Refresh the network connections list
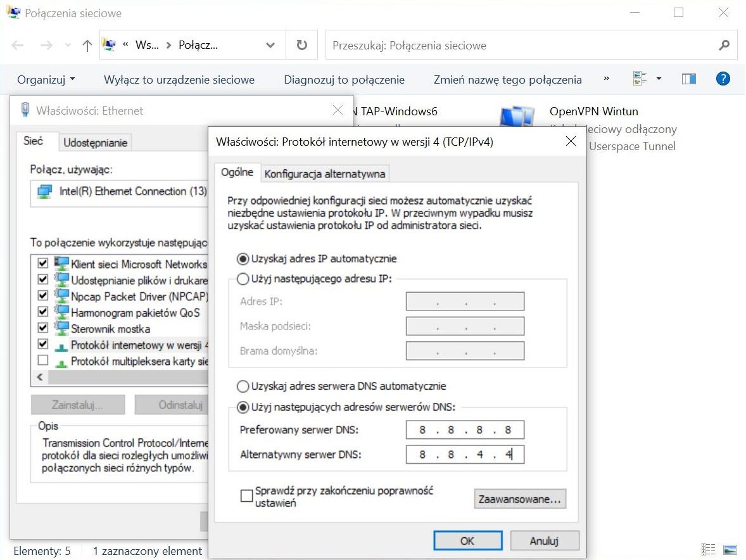Viewport: 746px width, 560px height. pyautogui.click(x=301, y=45)
